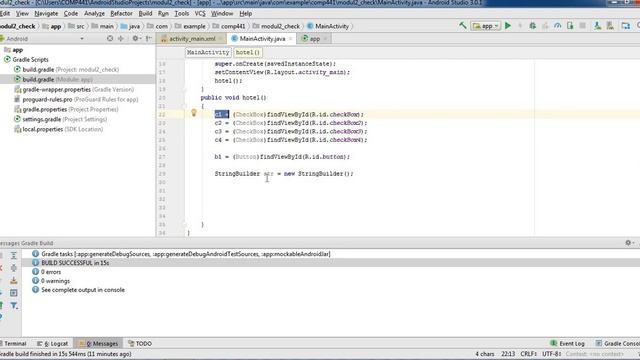Close the MainActivity.java tab
640x360 pixels.
tap(291, 39)
